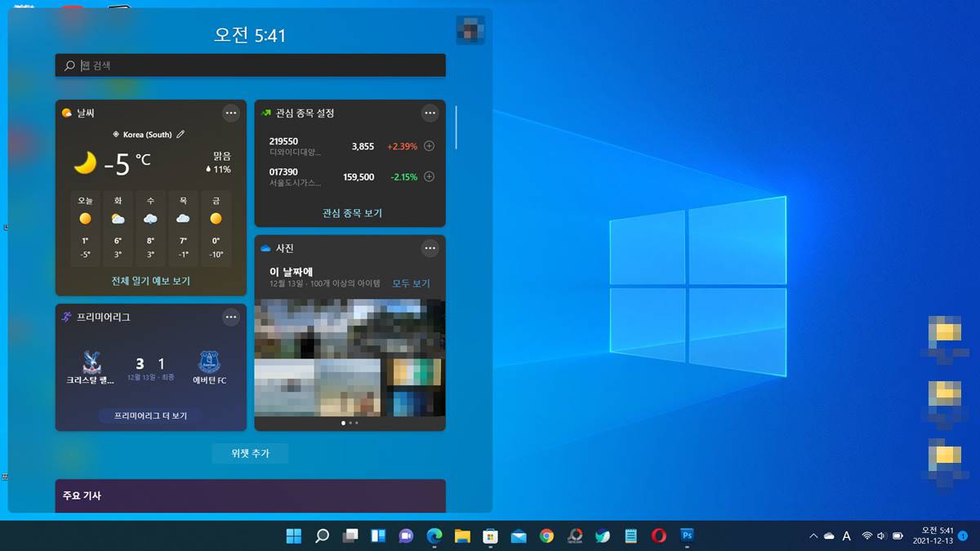Select Tuesday (화) in weather forecast

coord(118,228)
